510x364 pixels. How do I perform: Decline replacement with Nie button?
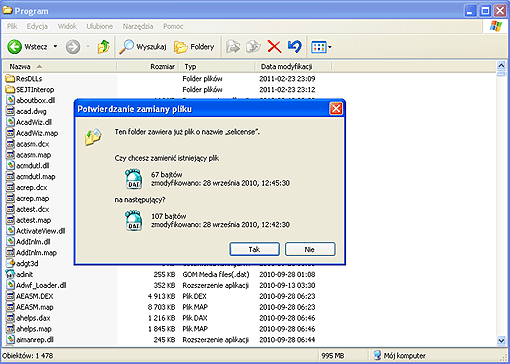click(310, 249)
